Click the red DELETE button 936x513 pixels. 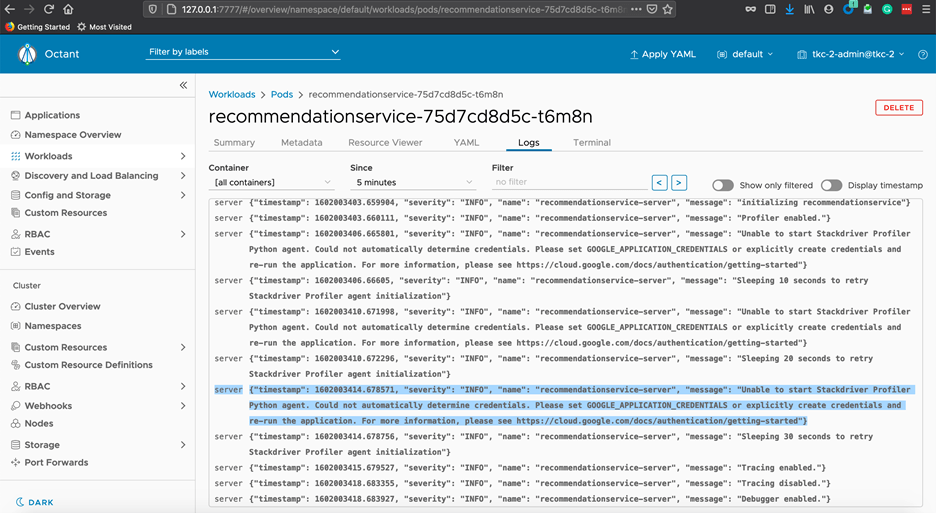tap(898, 108)
